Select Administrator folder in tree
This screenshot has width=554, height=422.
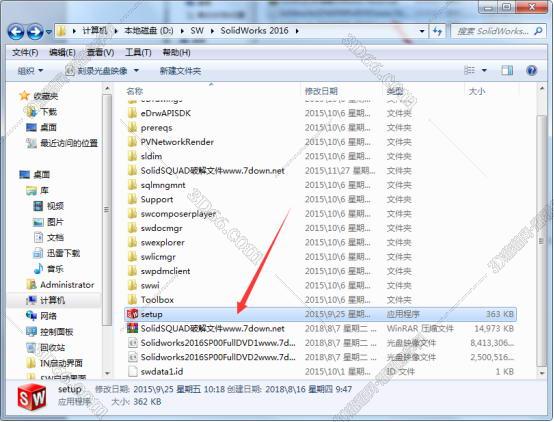tap(60, 285)
